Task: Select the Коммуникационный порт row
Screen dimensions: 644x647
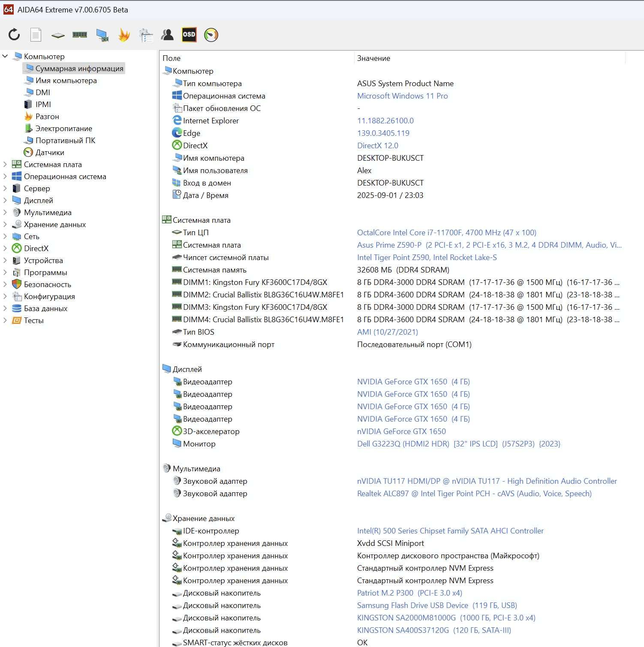Action: (392, 344)
